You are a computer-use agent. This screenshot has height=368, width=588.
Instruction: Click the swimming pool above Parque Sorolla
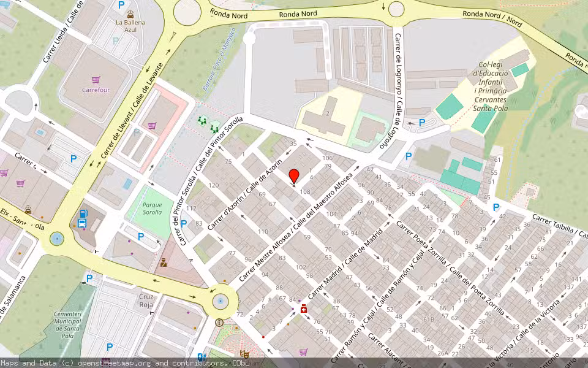tap(127, 184)
